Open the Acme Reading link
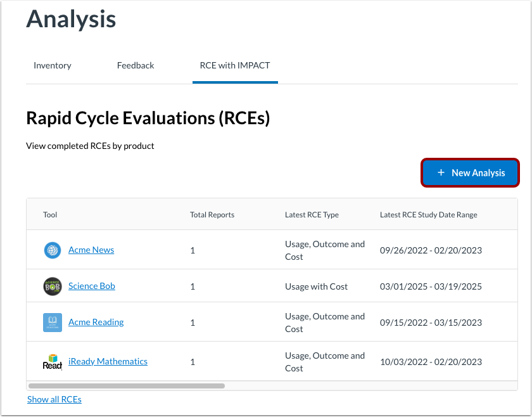This screenshot has height=417, width=532. click(x=96, y=322)
